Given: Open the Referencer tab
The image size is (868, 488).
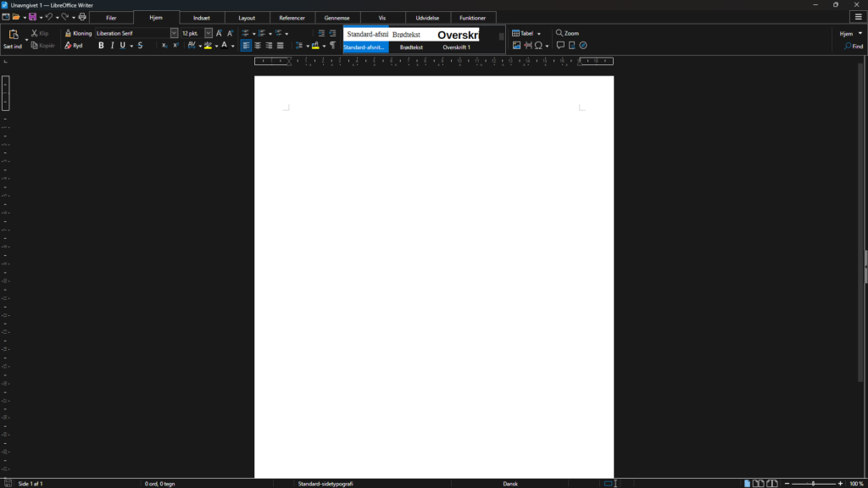Looking at the screenshot, I should 292,18.
